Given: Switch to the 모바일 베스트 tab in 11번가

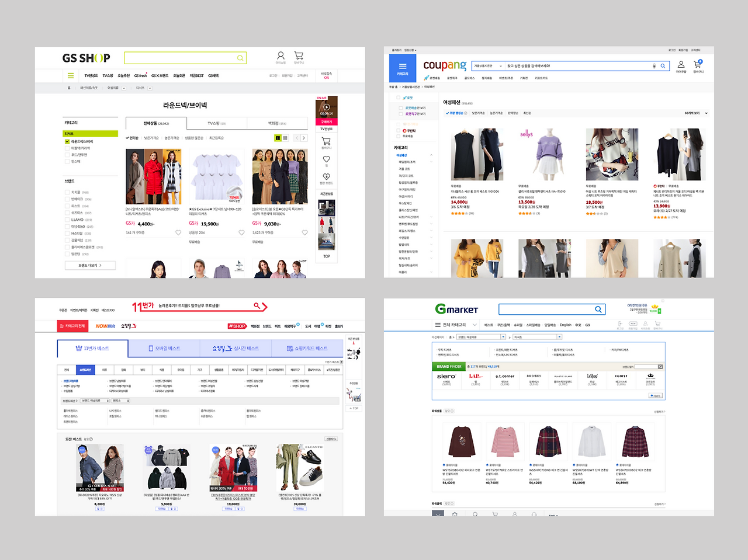Looking at the screenshot, I should [x=164, y=349].
